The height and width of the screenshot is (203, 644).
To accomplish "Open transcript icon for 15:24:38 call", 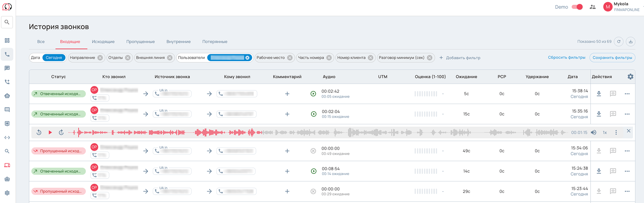I will coord(613,171).
